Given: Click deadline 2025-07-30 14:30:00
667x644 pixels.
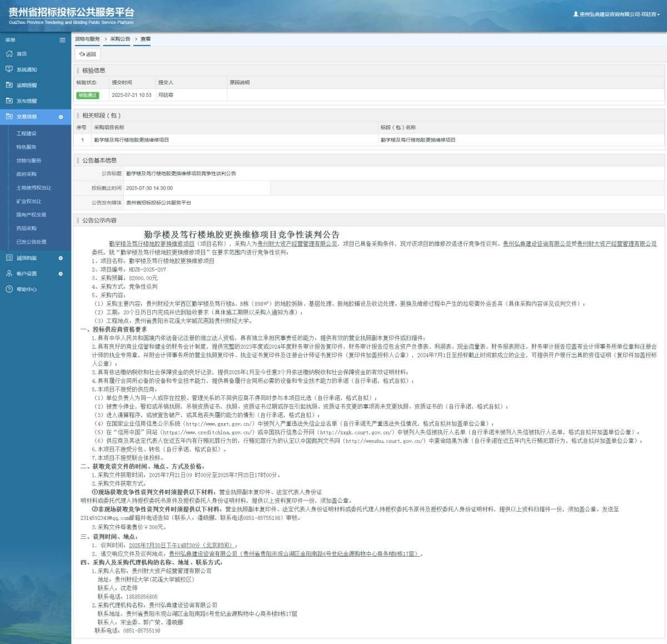Looking at the screenshot, I should click(150, 188).
